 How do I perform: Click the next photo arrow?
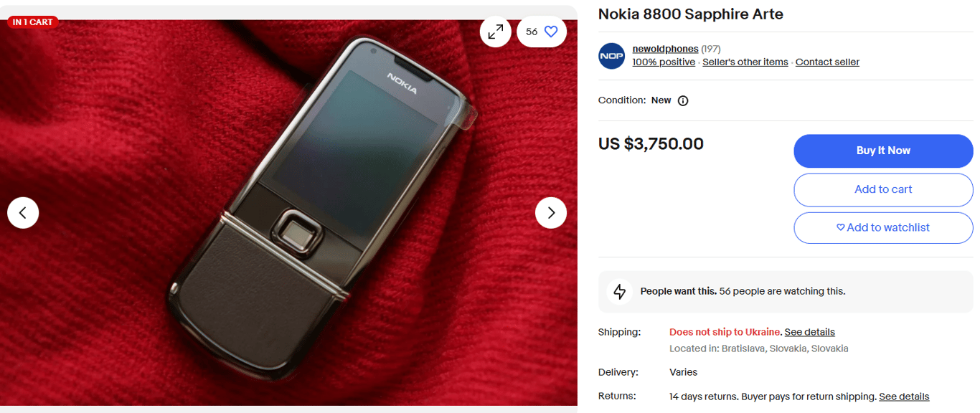pos(551,212)
